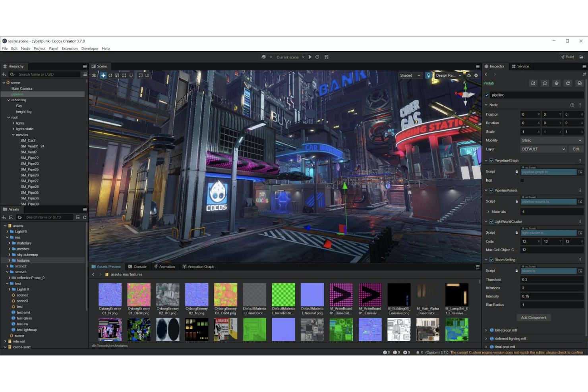This screenshot has height=392, width=588.
Task: Open the Node menu in the menu bar
Action: pos(25,48)
